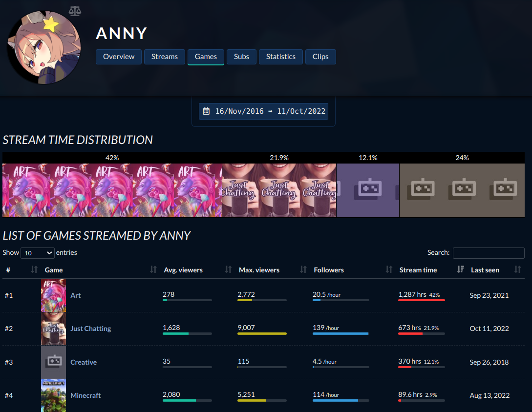Open the Just Chatting game link

click(x=90, y=329)
